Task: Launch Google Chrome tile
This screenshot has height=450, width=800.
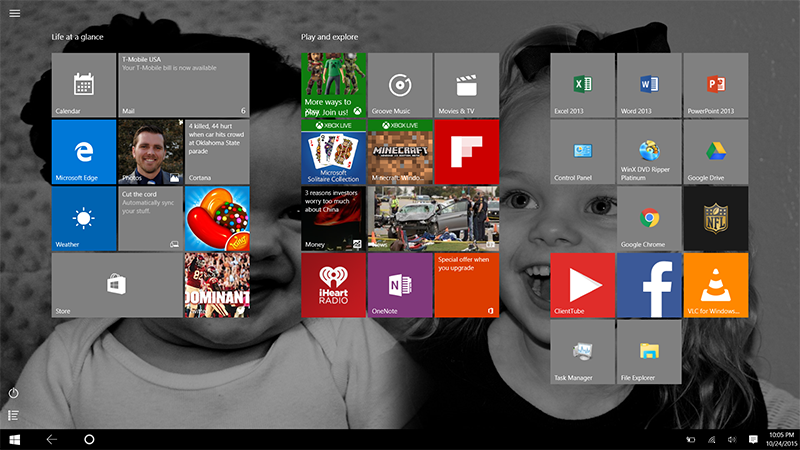Action: pyautogui.click(x=649, y=218)
